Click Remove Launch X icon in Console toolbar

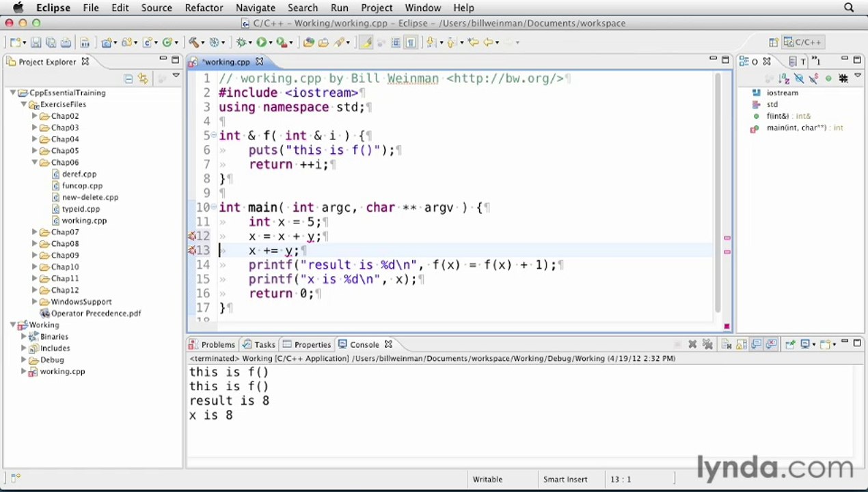coord(692,344)
